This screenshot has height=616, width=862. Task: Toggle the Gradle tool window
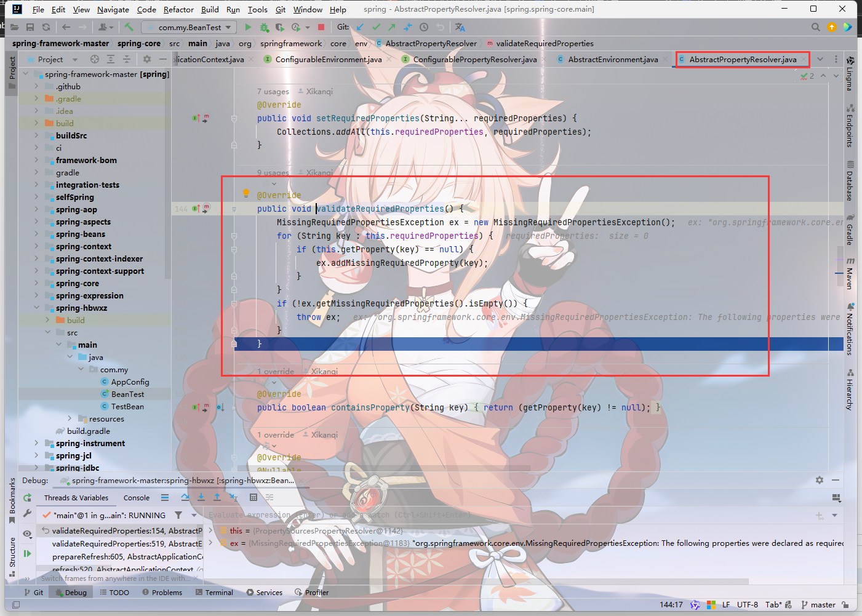tap(850, 230)
